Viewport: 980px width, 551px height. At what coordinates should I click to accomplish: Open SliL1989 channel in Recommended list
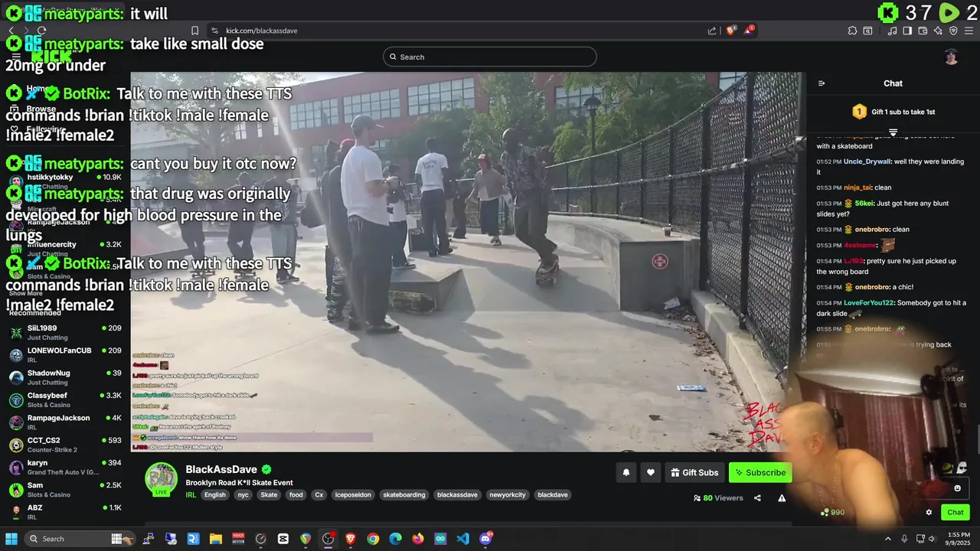[65, 332]
